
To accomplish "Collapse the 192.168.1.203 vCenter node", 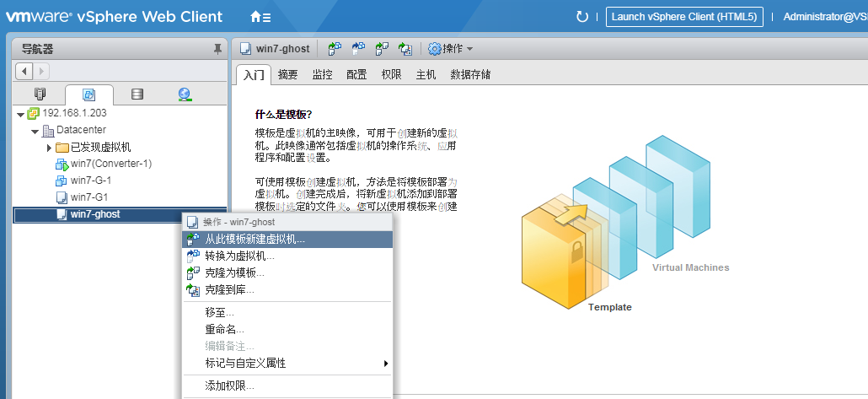I will pos(20,115).
